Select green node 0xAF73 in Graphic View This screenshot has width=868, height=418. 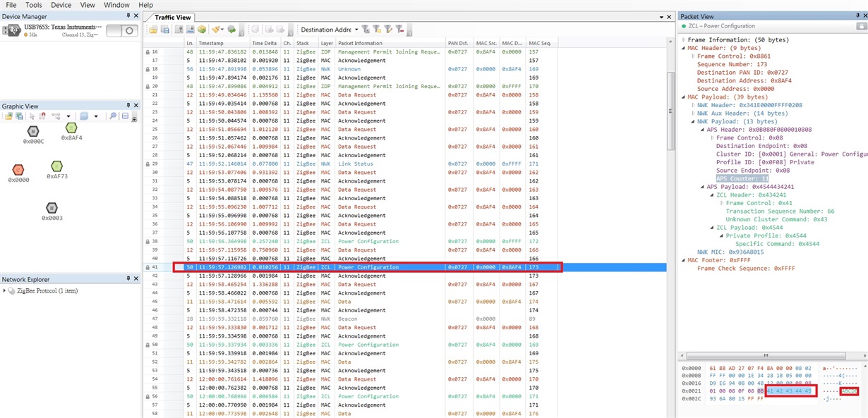tap(56, 166)
